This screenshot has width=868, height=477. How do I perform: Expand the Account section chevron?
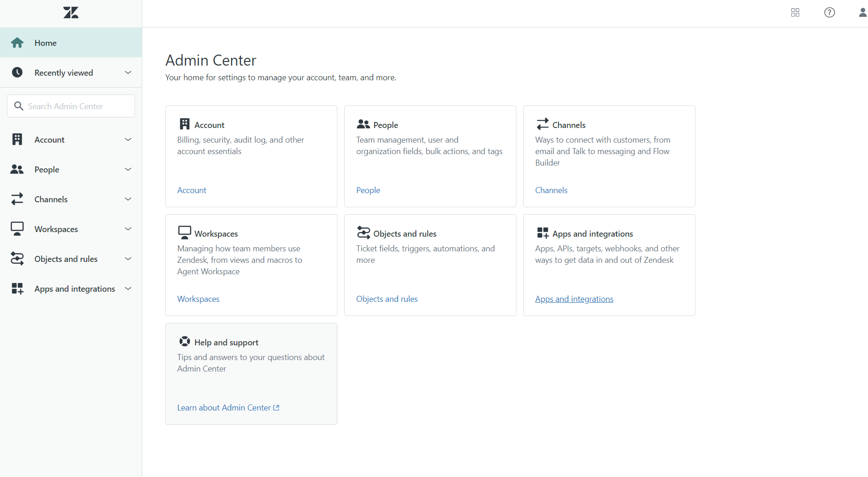128,139
